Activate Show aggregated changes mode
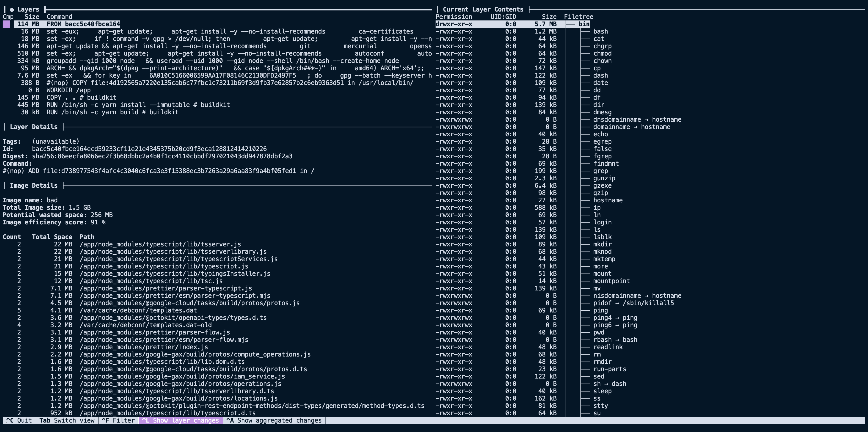The width and height of the screenshot is (868, 432). pos(274,420)
